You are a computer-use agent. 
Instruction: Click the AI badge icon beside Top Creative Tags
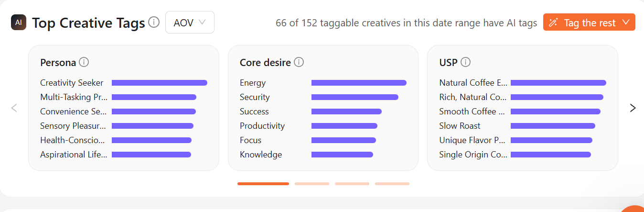(x=19, y=22)
